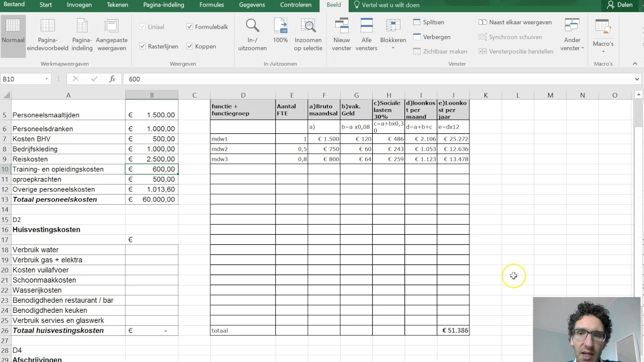Image resolution: width=644 pixels, height=362 pixels.
Task: Click the insert function fx icon
Action: (x=112, y=79)
